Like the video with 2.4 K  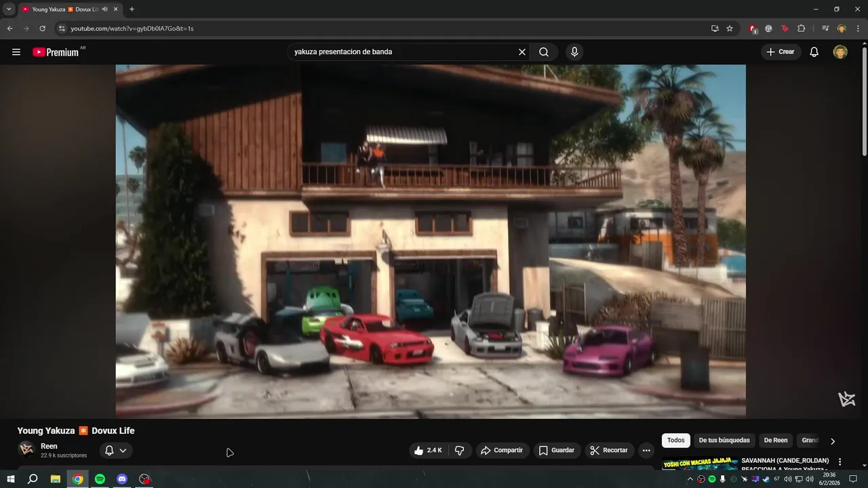tap(428, 450)
